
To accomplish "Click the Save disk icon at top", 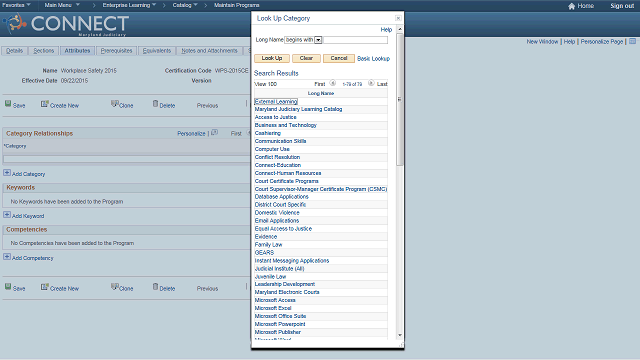I will click(8, 104).
